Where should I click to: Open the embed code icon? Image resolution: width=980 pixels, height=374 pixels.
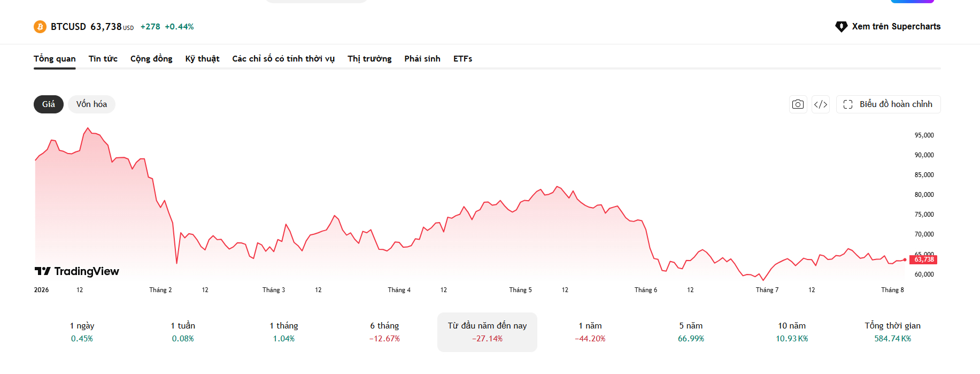pos(821,104)
